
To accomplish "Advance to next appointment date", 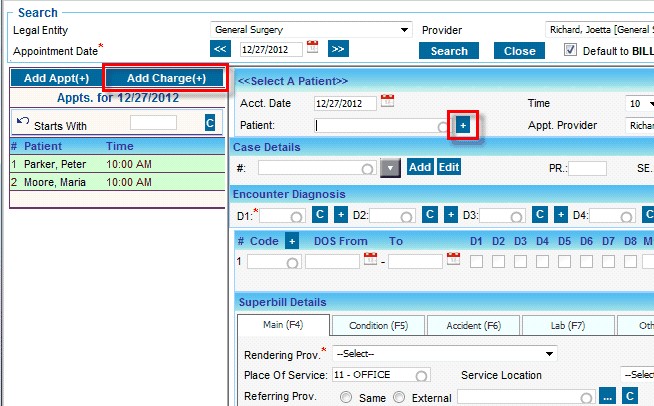I will pyautogui.click(x=338, y=48).
